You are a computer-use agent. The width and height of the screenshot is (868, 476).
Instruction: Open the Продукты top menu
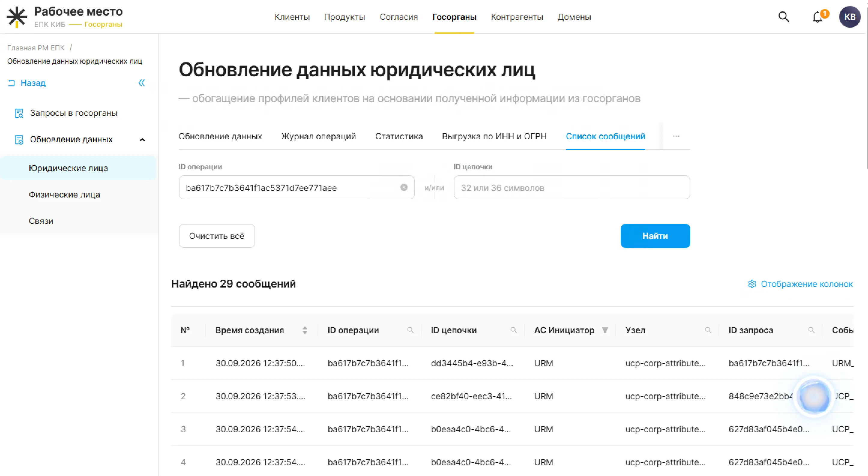coord(345,17)
